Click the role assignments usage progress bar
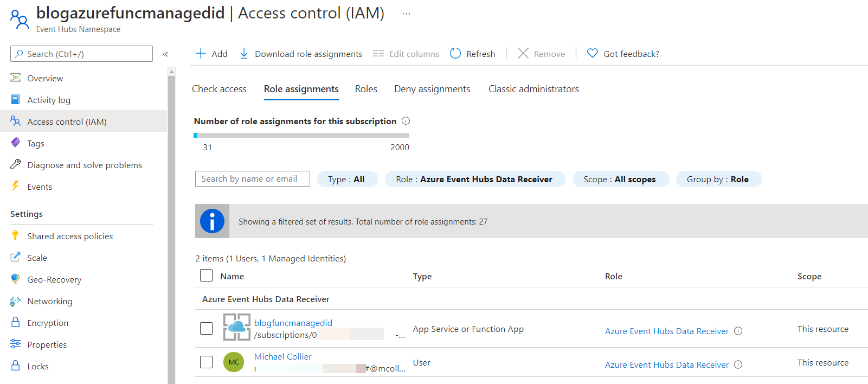Image resolution: width=868 pixels, height=384 pixels. [301, 135]
